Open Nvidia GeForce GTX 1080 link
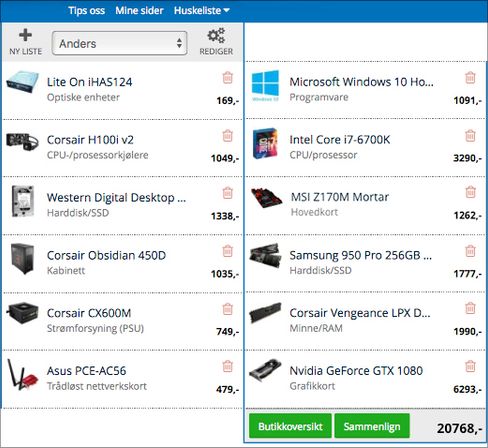 (356, 370)
